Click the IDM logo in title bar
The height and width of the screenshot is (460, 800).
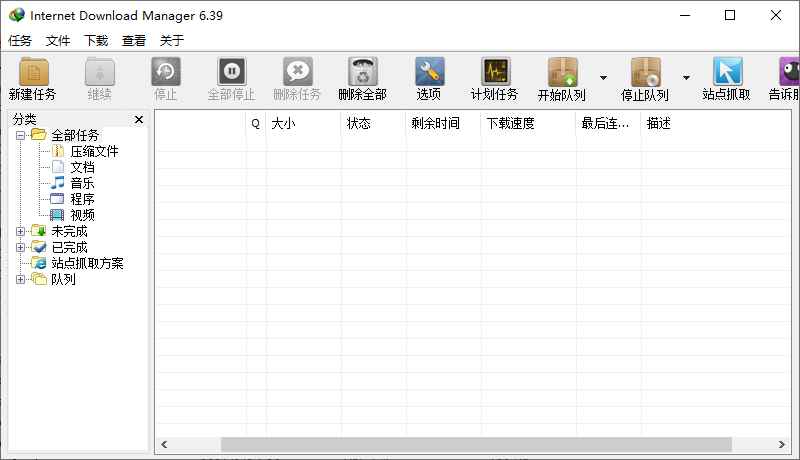[x=16, y=15]
